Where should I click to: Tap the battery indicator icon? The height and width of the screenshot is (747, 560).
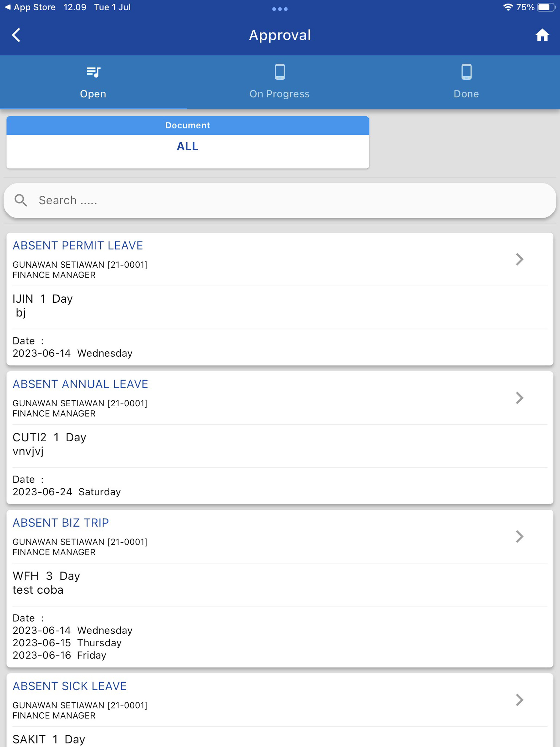coord(546,7)
